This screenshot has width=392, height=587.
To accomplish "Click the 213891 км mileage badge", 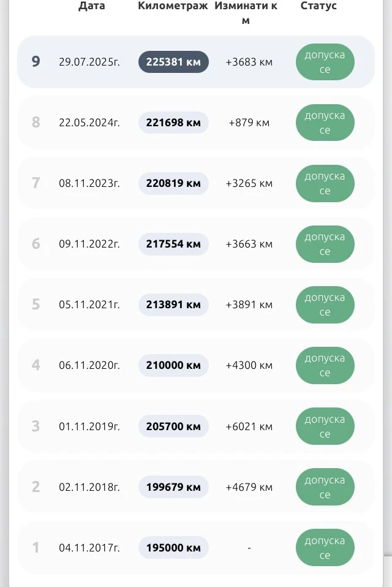I will tap(173, 305).
